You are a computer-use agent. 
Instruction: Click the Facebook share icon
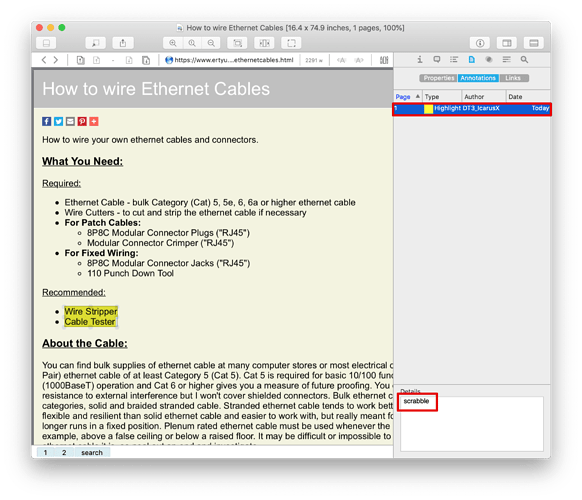[x=46, y=121]
